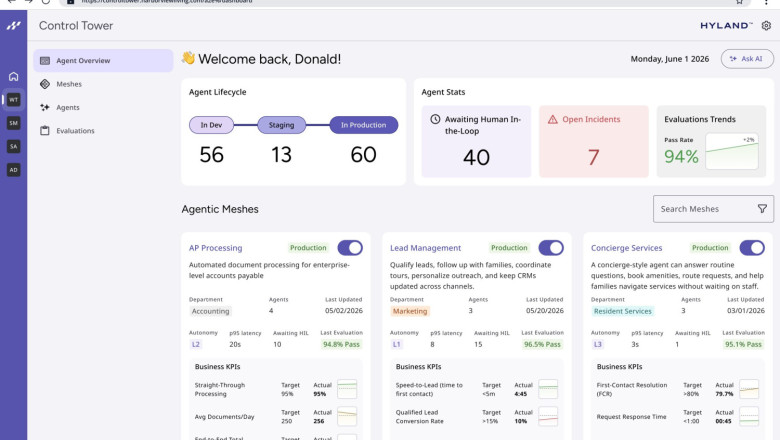780x440 pixels.
Task: Open Speed-to-Lead sparkline chart
Action: pyautogui.click(x=548, y=389)
